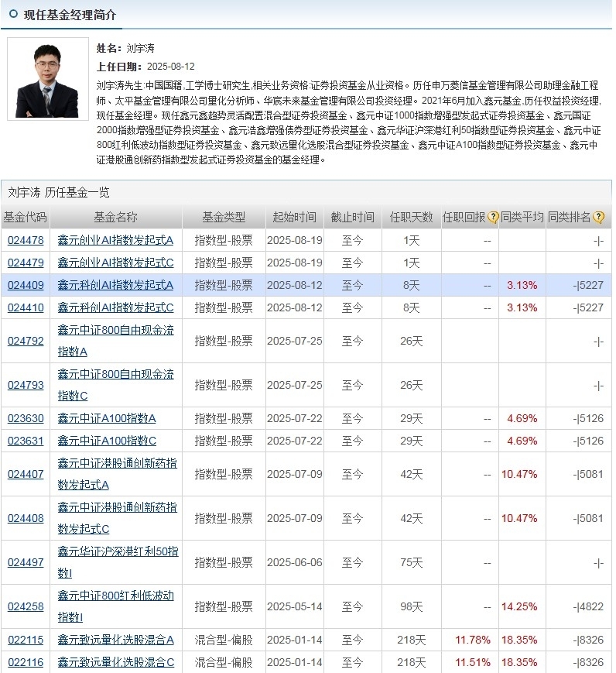Viewport: 616px width, 673px height.
Task: Click the 2025-06-06 start date for 024497
Action: [x=295, y=562]
